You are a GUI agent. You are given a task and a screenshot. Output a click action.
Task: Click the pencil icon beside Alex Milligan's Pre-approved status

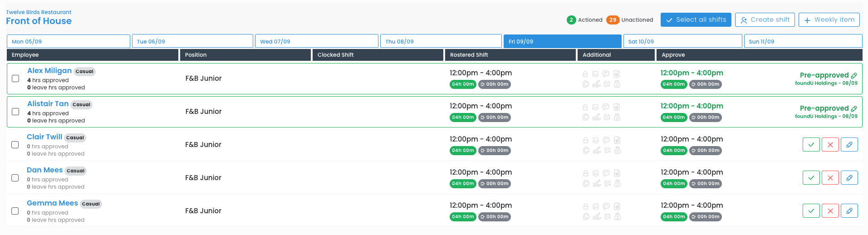click(854, 76)
